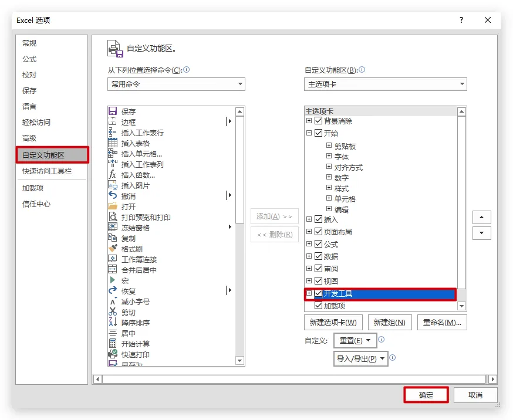The image size is (513, 420).
Task: Click the ribbon tree scroll up arrow
Action: tap(461, 112)
